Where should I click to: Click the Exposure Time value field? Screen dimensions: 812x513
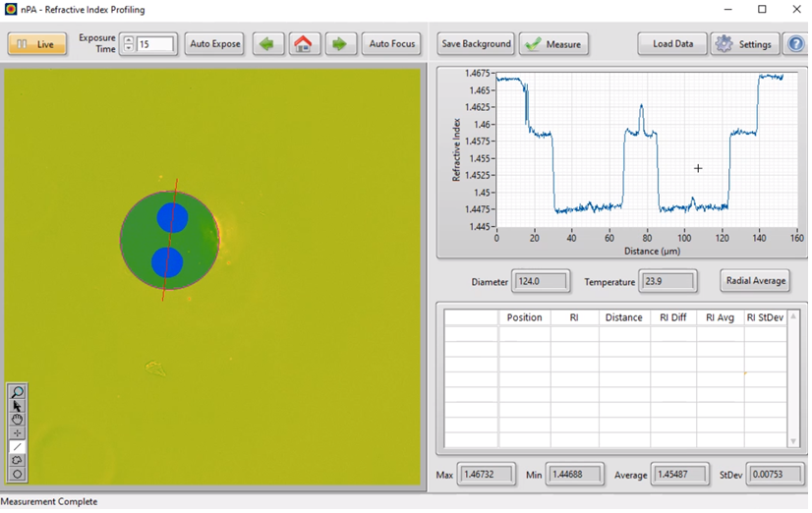point(155,44)
